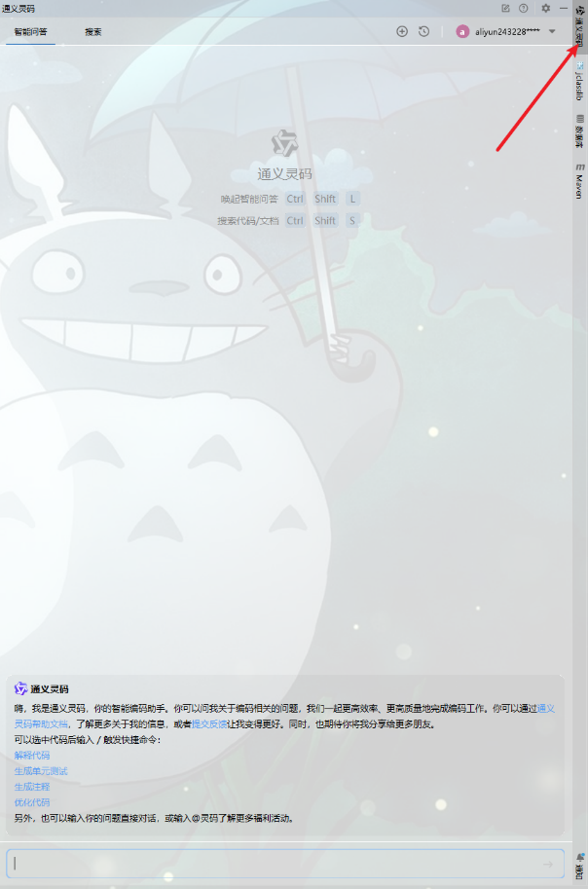The image size is (588, 889).
Task: Click the aliyun243228 account name
Action: click(x=507, y=32)
